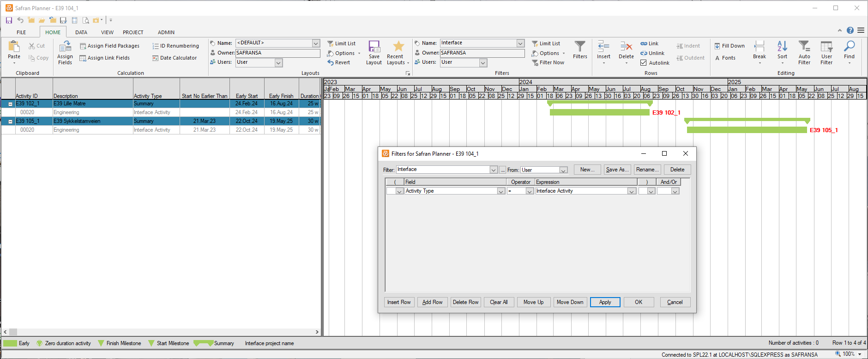
Task: Switch to the PROJECT tab
Action: coord(133,32)
